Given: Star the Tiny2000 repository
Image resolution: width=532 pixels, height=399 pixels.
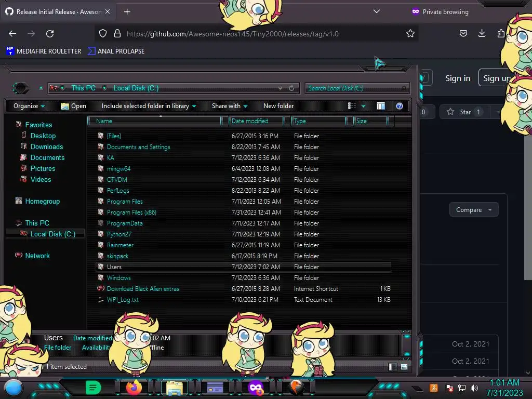Looking at the screenshot, I should point(465,112).
